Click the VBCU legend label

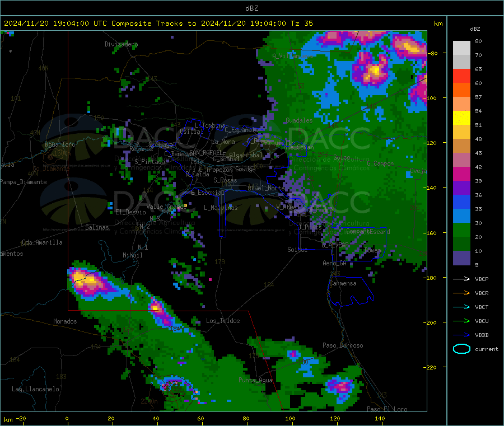(482, 321)
